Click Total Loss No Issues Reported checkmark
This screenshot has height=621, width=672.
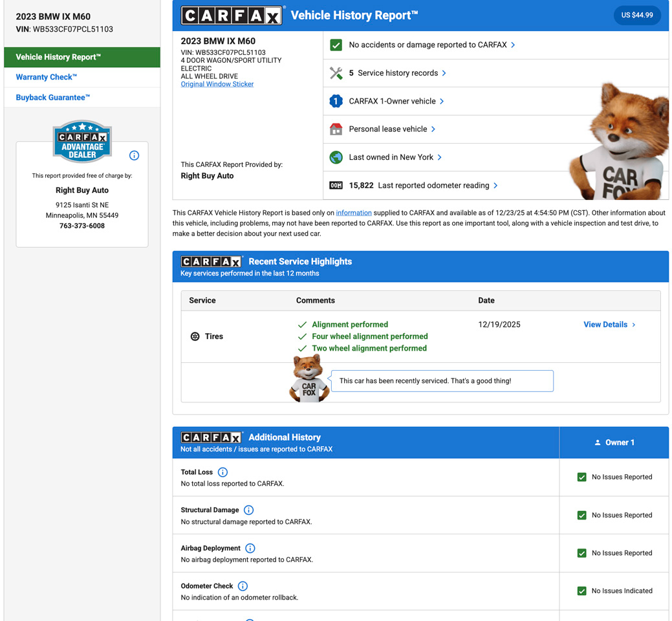point(581,477)
